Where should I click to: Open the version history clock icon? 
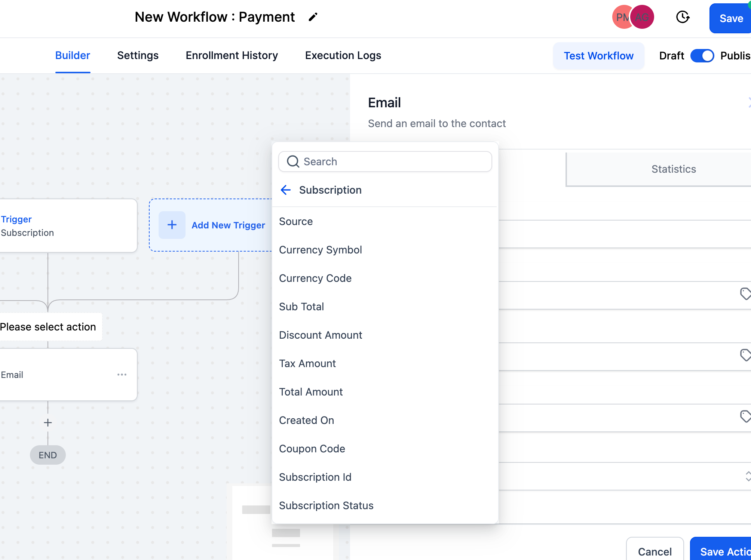pos(683,17)
